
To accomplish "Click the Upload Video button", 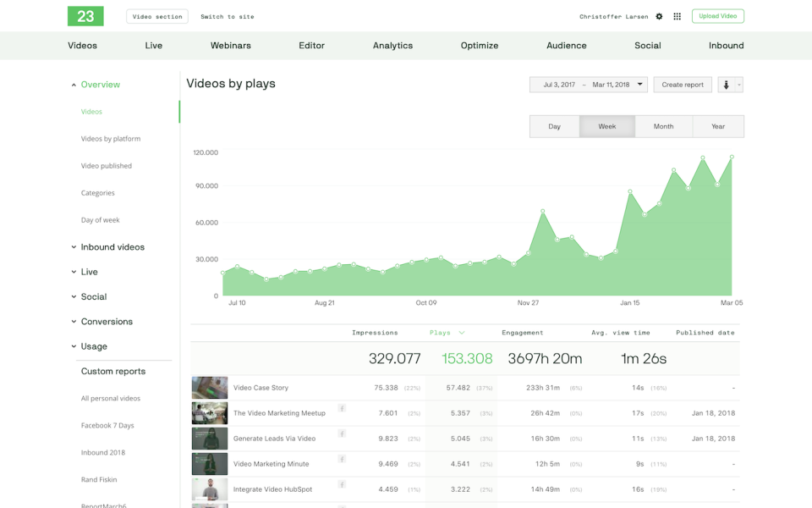I will (x=717, y=16).
